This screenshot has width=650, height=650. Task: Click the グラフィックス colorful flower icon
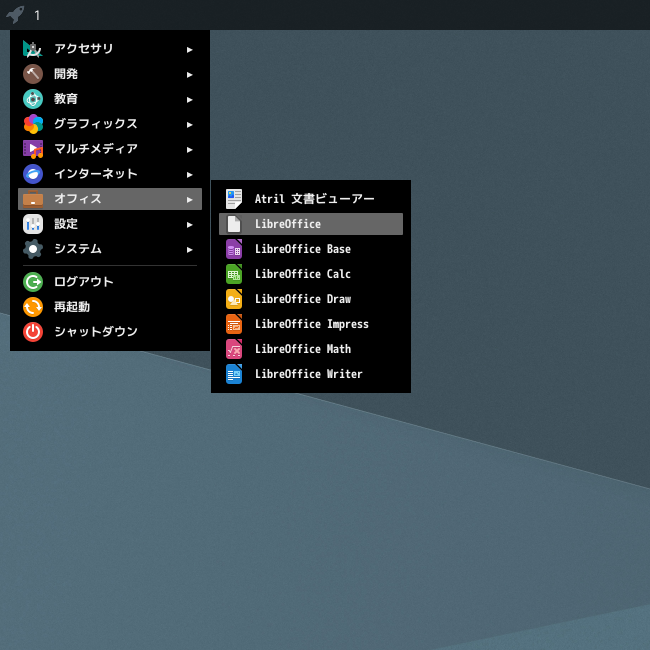33,124
